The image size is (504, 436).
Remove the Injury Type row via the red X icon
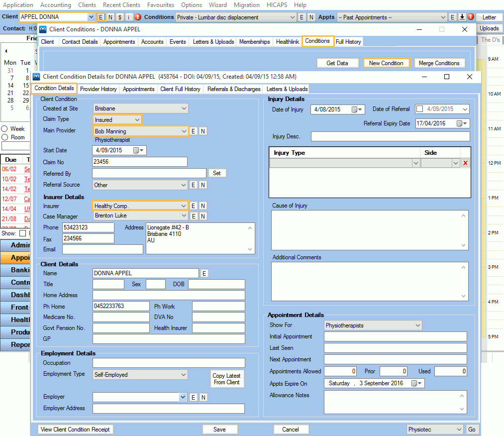466,163
